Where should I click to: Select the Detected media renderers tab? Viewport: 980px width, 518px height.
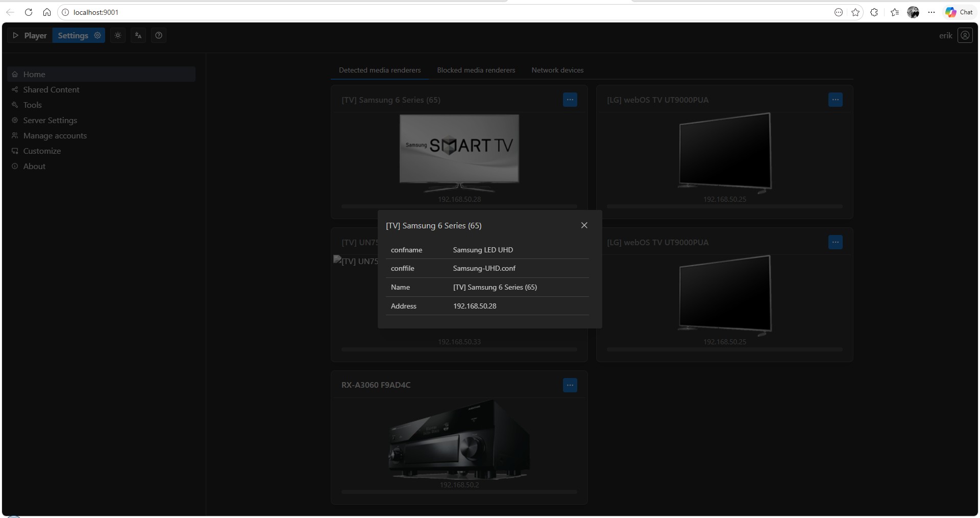coord(380,70)
